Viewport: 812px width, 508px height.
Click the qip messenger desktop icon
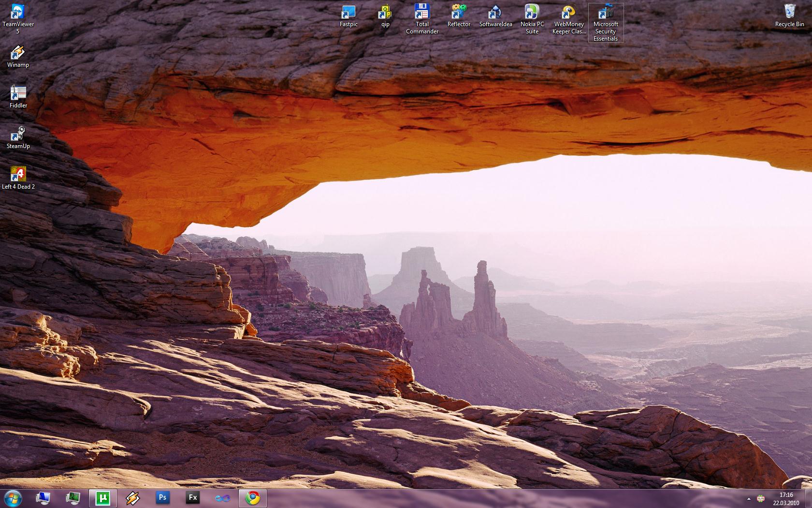[385, 12]
